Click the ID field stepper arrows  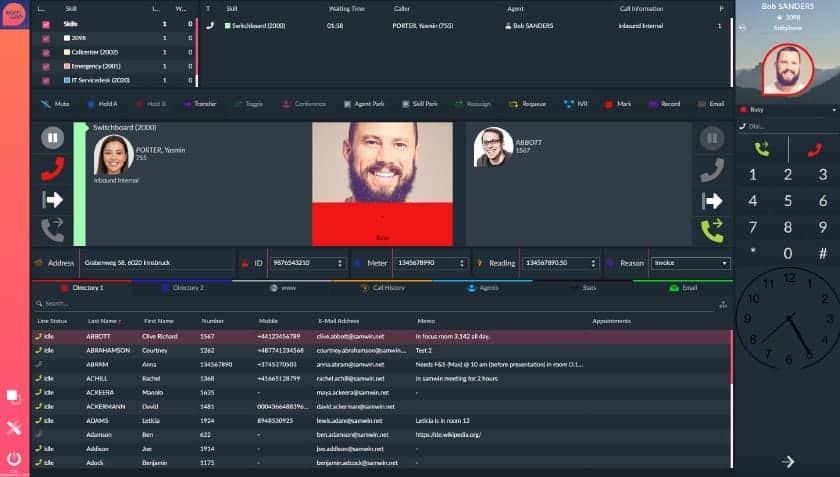click(335, 263)
